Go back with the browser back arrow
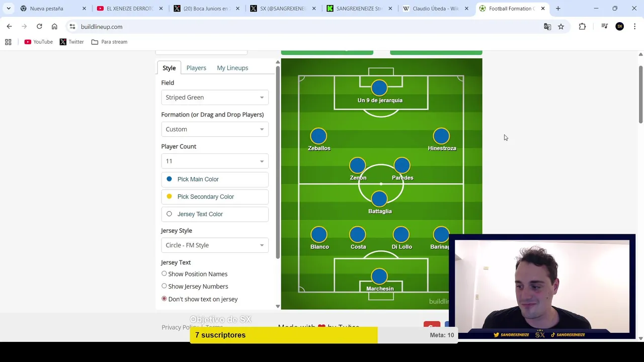644x362 pixels. 9,27
